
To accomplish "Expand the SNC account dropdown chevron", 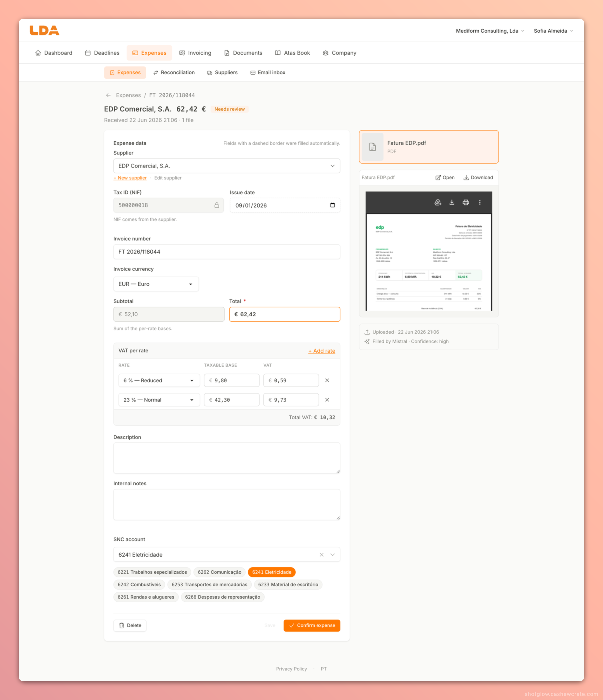I will point(333,555).
